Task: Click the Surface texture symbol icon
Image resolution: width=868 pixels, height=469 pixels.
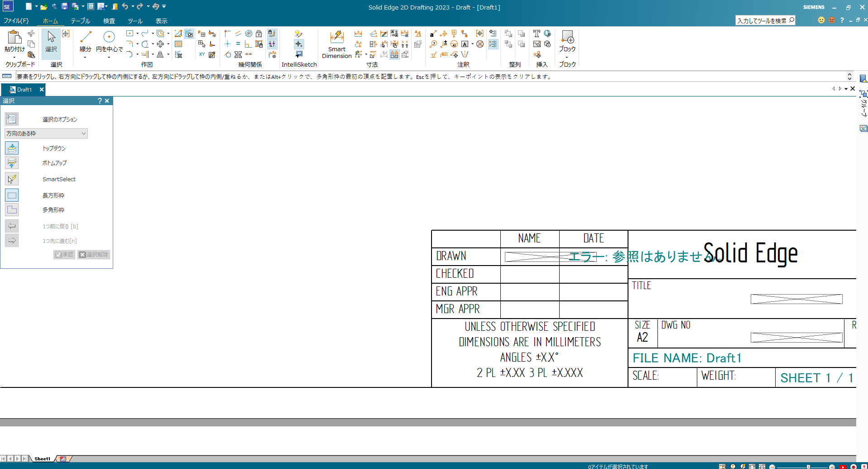Action: [433, 54]
